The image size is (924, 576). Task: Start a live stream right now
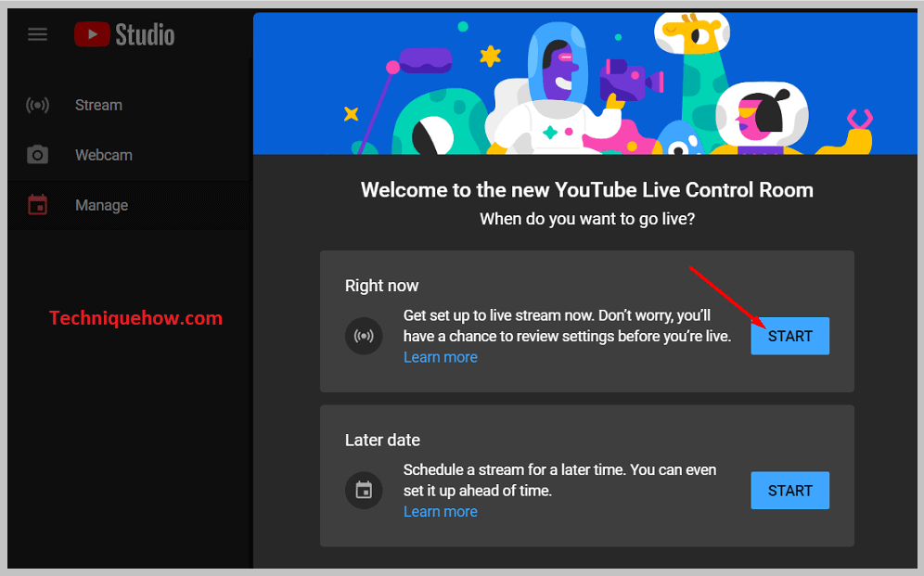point(789,336)
